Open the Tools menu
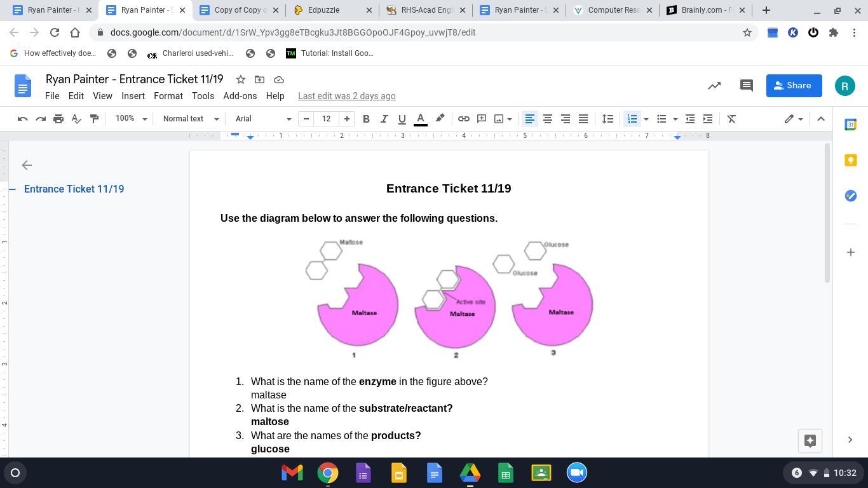Image resolution: width=868 pixels, height=488 pixels. click(x=203, y=96)
